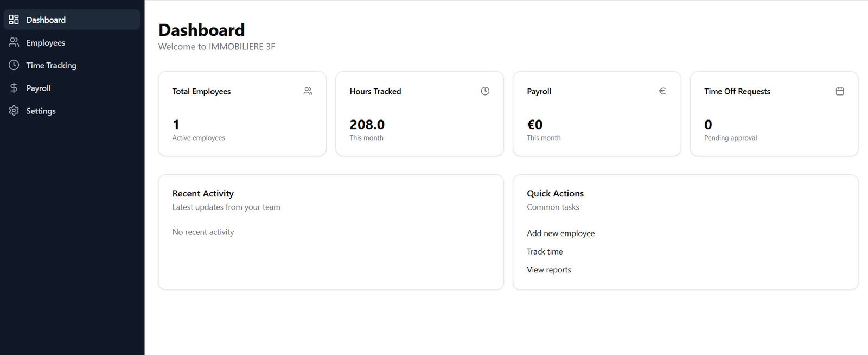The height and width of the screenshot is (355, 868).
Task: Open the Employees menu item
Action: [46, 43]
